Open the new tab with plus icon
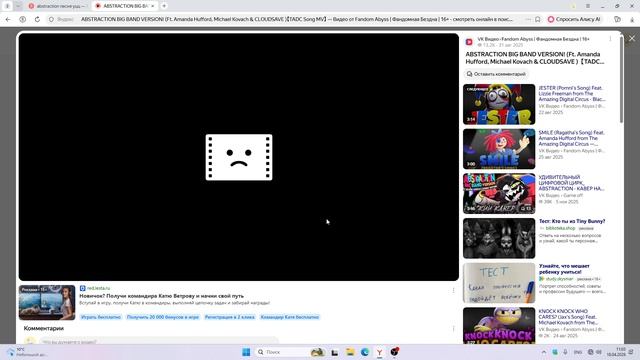 click(164, 6)
